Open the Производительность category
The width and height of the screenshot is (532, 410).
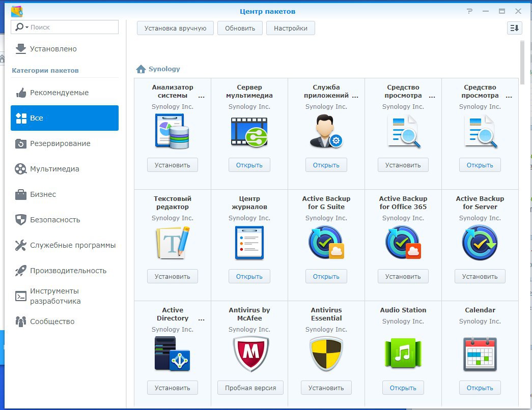[65, 271]
